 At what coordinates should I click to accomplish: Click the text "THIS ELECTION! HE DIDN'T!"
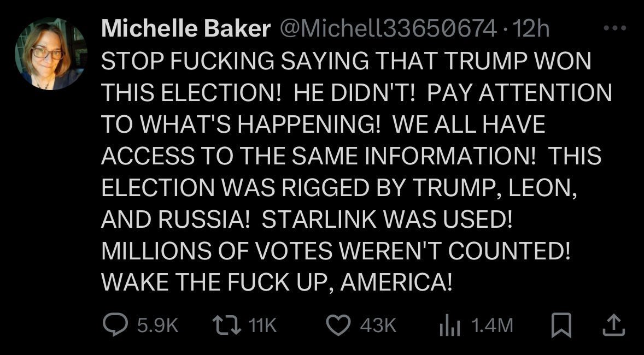point(260,93)
